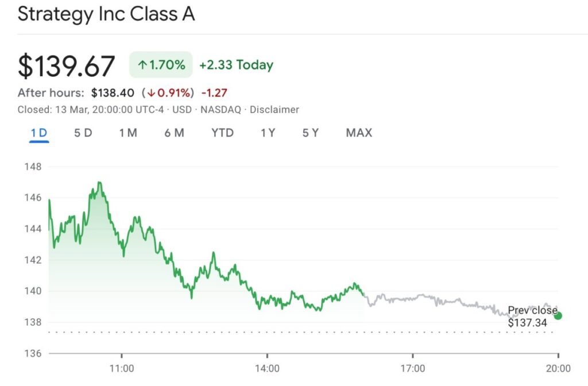588x386 pixels.
Task: Click the red down arrow beside 0.91%
Action: 152,93
